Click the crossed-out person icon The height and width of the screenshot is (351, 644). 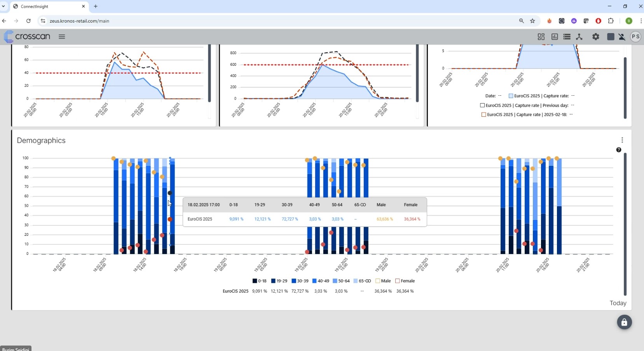coord(622,37)
